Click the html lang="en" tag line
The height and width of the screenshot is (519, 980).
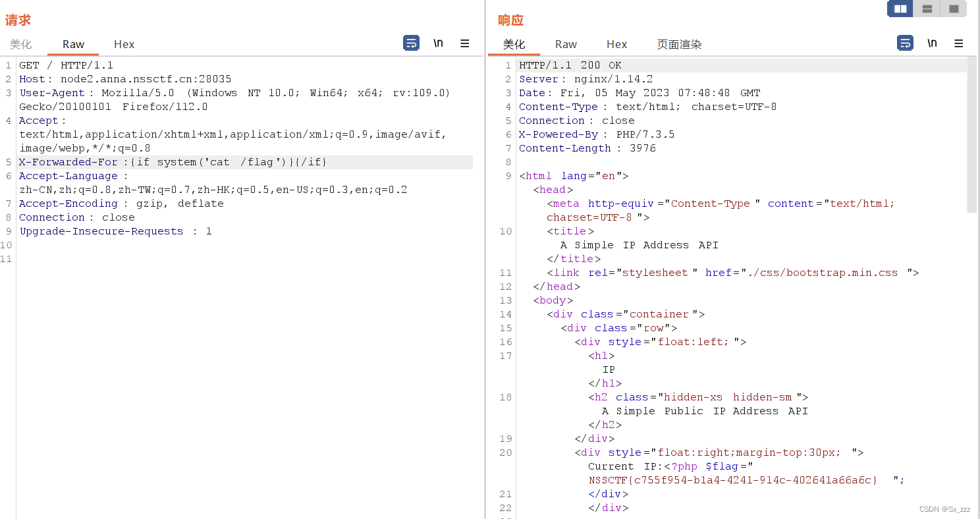pyautogui.click(x=574, y=176)
